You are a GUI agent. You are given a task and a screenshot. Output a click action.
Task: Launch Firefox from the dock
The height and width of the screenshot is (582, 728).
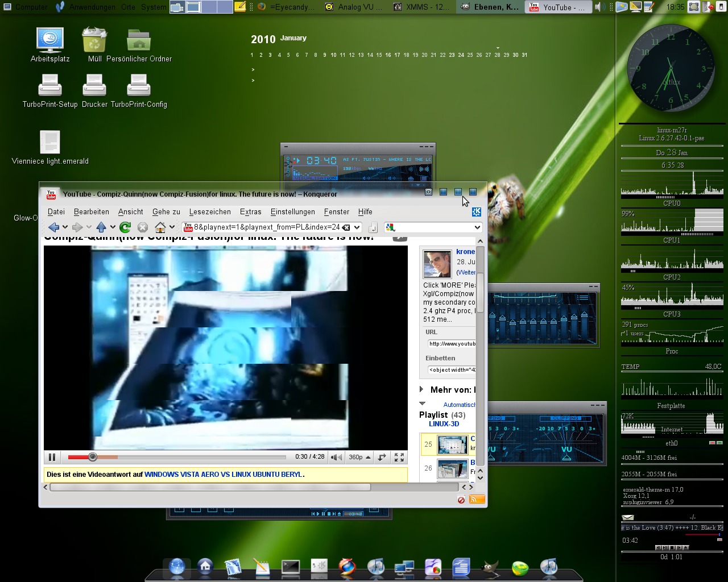click(x=347, y=567)
